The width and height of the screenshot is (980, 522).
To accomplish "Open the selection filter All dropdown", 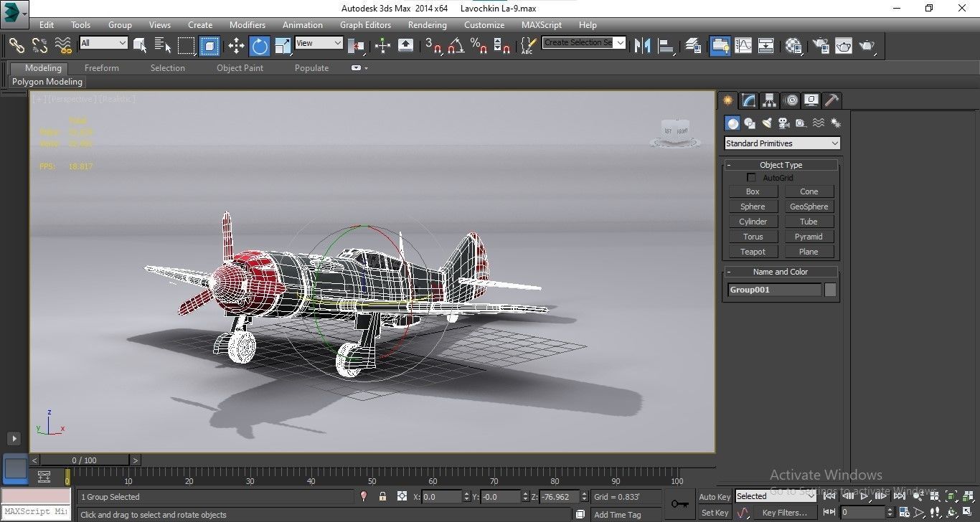I will click(x=103, y=43).
